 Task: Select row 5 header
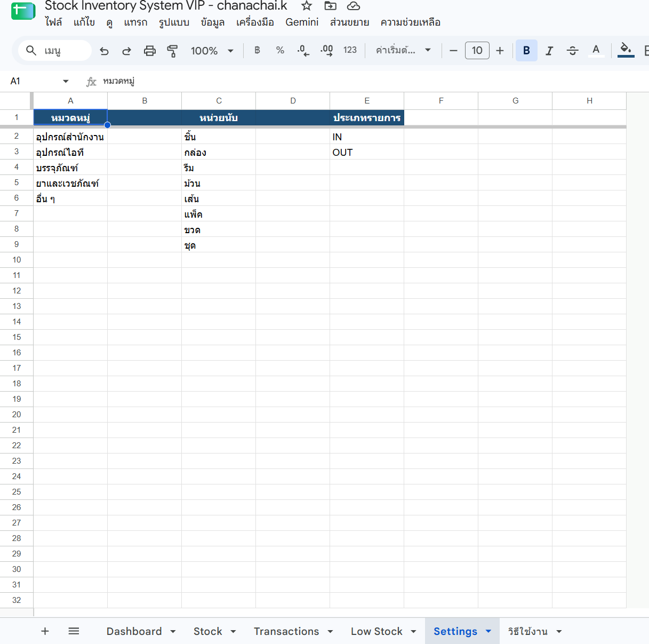pyautogui.click(x=17, y=182)
